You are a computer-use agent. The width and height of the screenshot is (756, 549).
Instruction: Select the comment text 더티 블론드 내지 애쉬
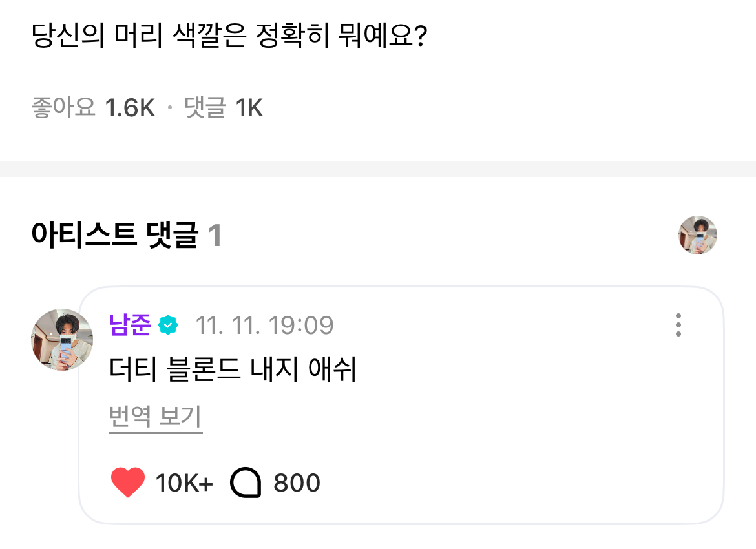(x=233, y=371)
